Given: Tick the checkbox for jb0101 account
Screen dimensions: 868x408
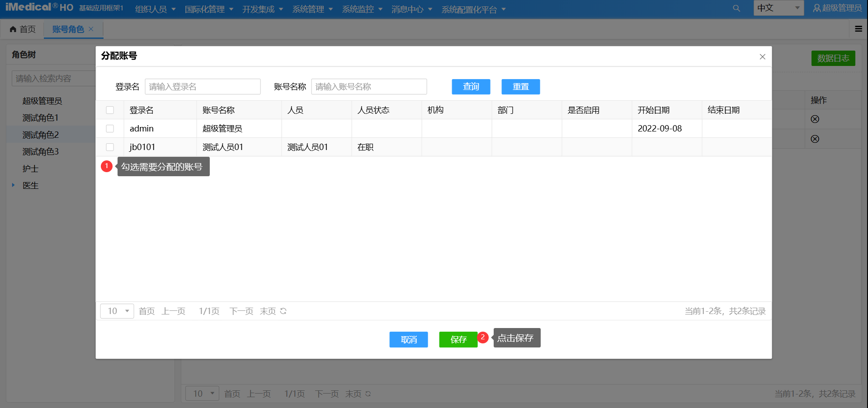Looking at the screenshot, I should [x=110, y=147].
